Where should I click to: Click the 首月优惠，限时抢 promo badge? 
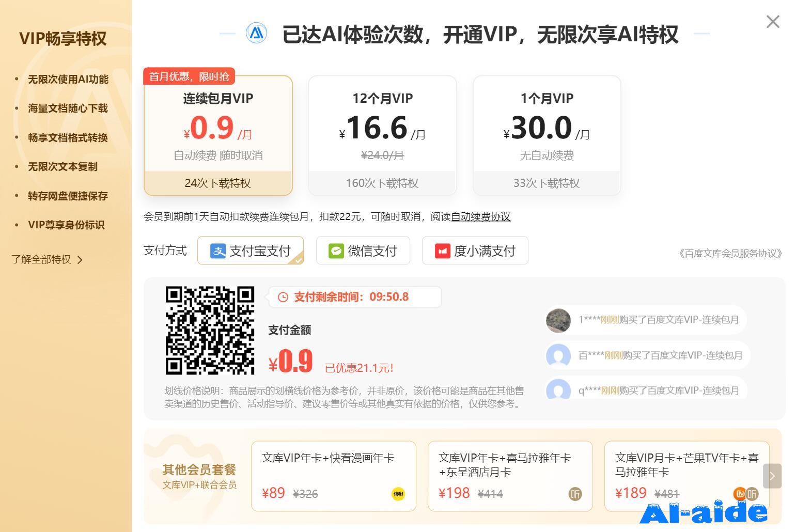189,76
